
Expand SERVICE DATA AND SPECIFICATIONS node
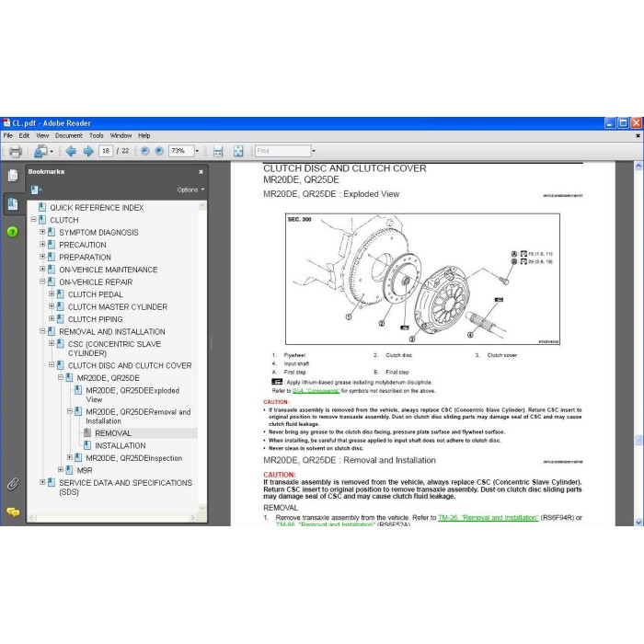(42, 482)
